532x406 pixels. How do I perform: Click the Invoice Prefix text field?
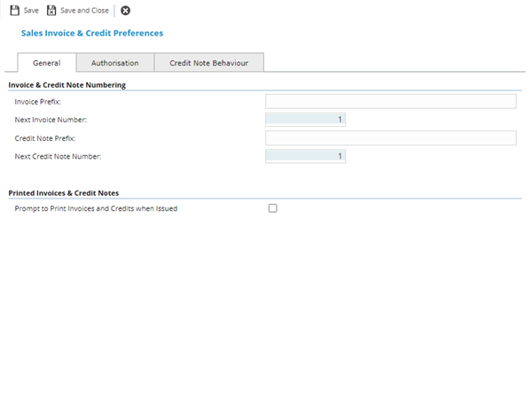tap(390, 101)
